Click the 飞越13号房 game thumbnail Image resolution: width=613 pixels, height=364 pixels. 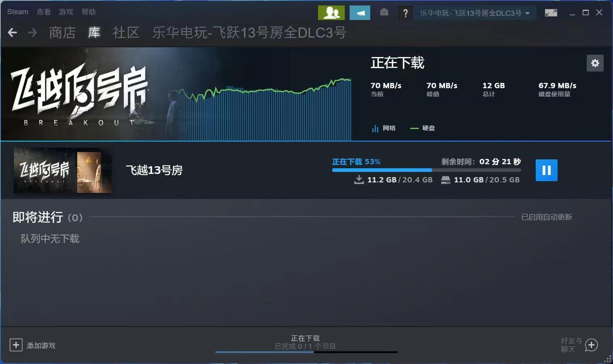click(62, 170)
